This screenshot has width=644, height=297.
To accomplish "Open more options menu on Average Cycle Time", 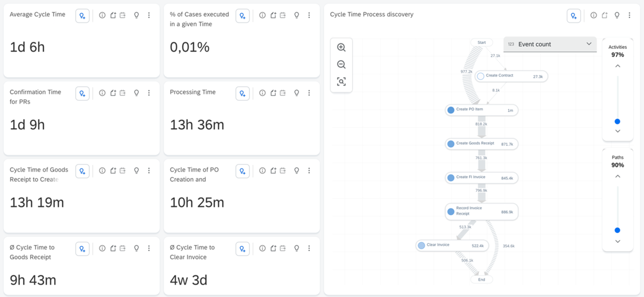I will pyautogui.click(x=149, y=15).
